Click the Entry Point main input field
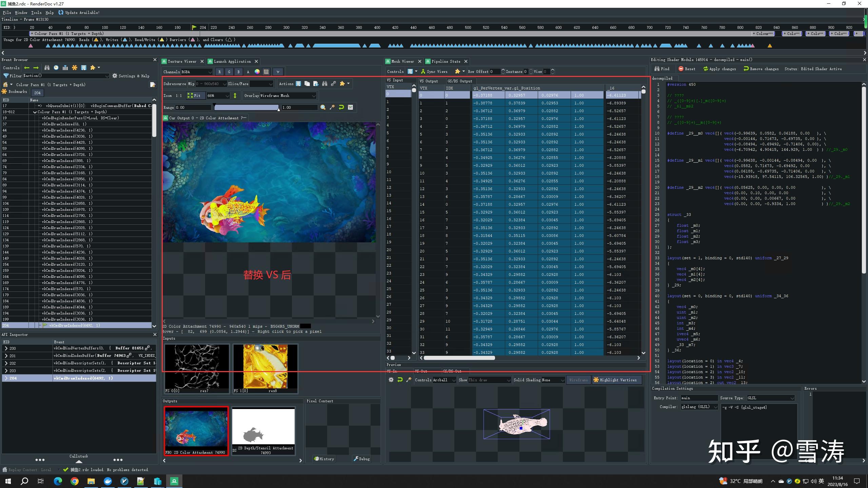868x488 pixels. coord(699,398)
